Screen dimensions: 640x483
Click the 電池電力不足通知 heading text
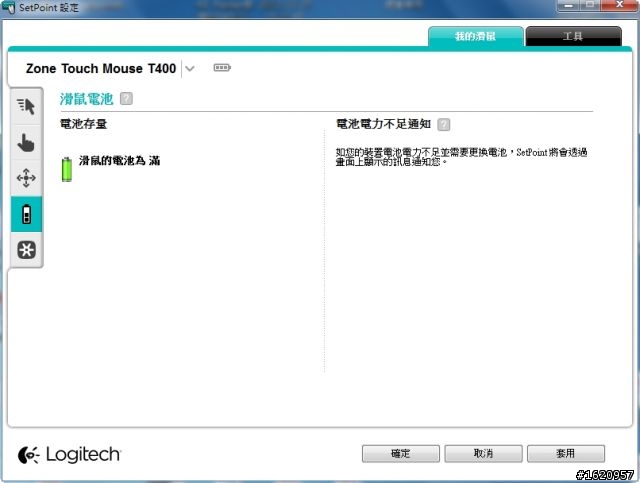click(384, 124)
